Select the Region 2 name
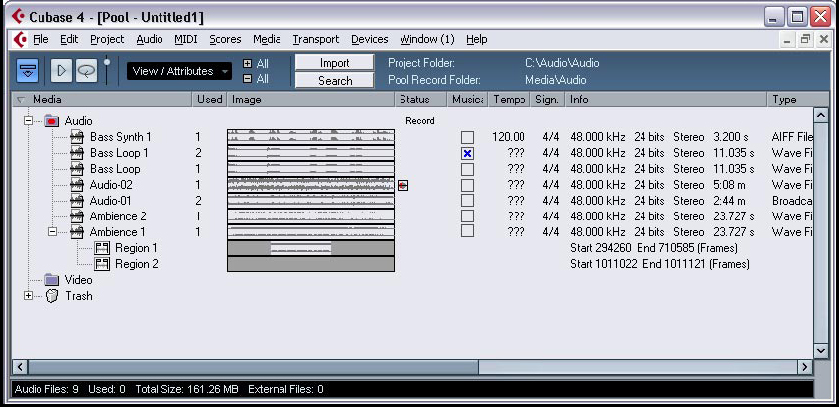Screen dimensions: 839x407 (136, 264)
